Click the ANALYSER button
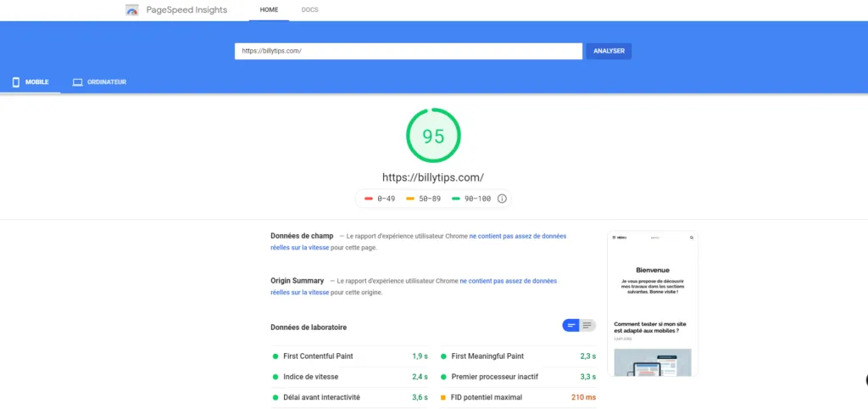868x409 pixels. [x=609, y=51]
